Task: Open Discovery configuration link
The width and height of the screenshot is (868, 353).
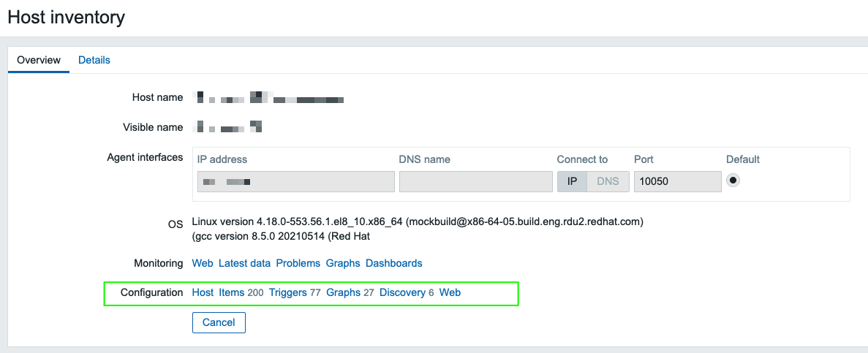Action: click(x=402, y=292)
